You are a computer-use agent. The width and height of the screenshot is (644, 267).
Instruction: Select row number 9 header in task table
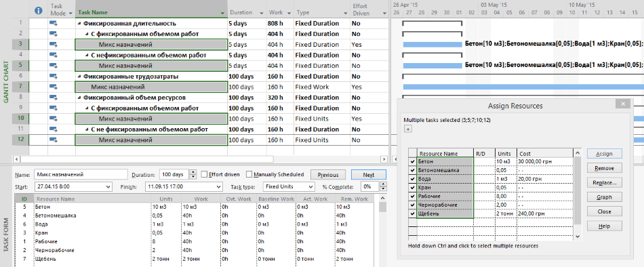(20, 108)
